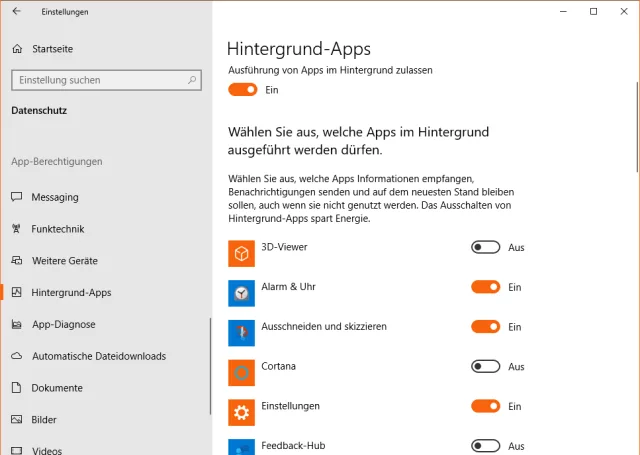Click the Ausschneiden und skizzieren icon

click(242, 333)
